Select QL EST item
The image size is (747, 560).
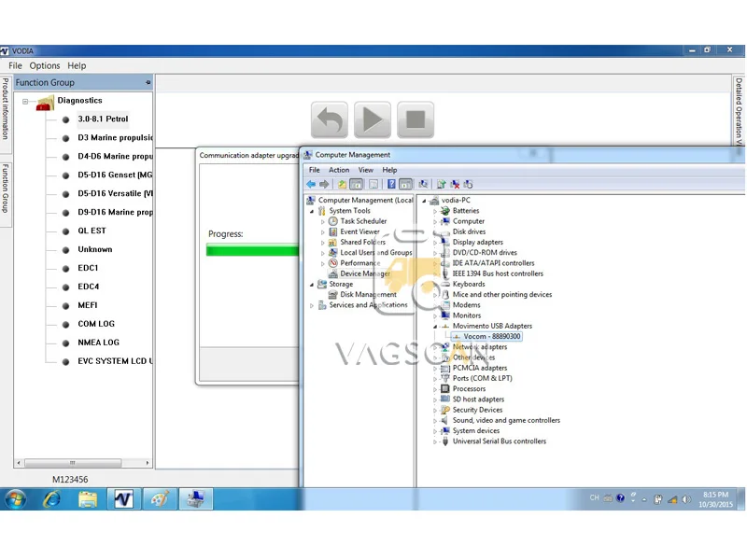pyautogui.click(x=92, y=231)
